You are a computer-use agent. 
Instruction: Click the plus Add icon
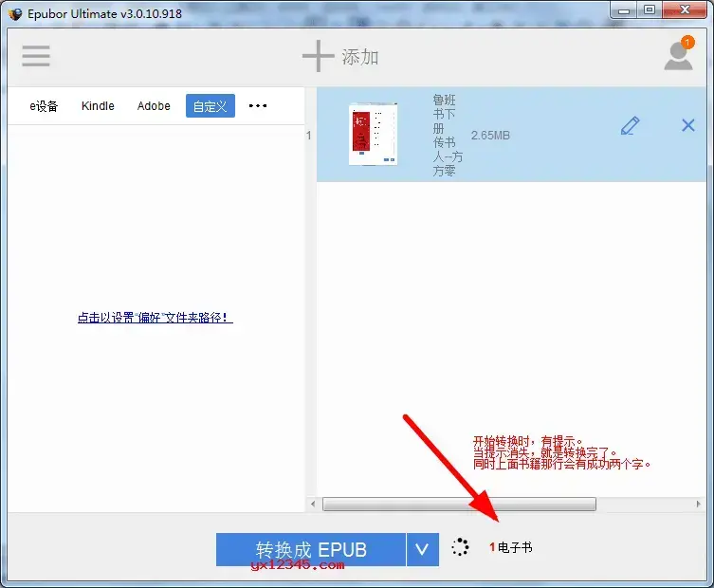click(x=318, y=56)
